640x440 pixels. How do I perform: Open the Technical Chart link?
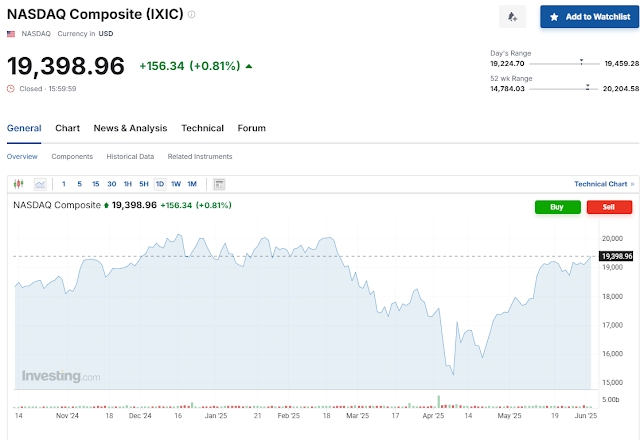604,184
